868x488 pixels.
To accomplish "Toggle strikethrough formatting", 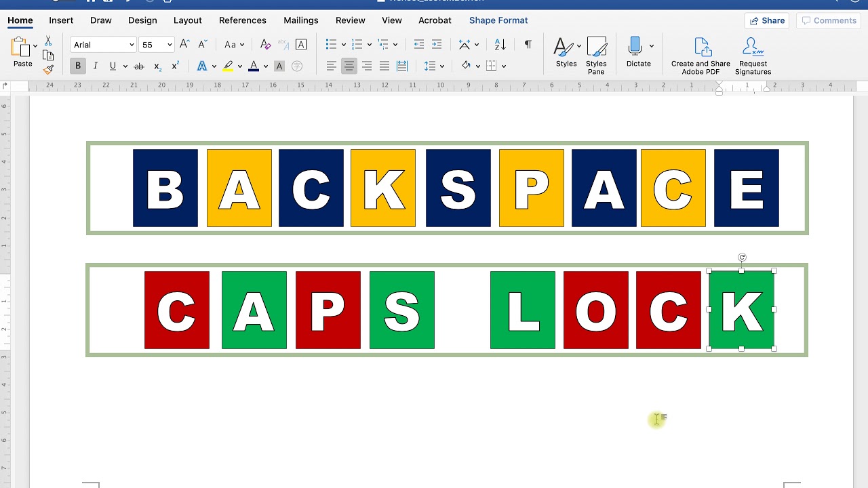I will [139, 66].
